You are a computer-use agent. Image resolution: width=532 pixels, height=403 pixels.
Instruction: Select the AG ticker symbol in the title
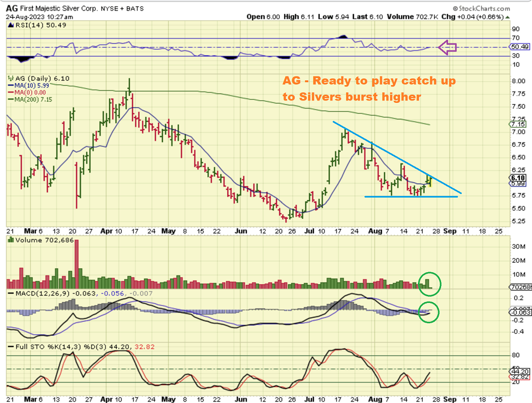click(12, 9)
